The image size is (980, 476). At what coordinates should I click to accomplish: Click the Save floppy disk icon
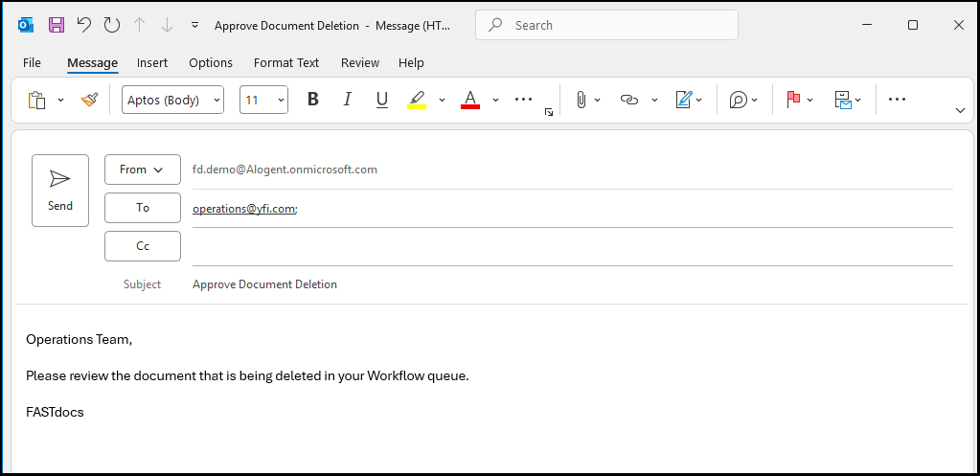point(57,25)
